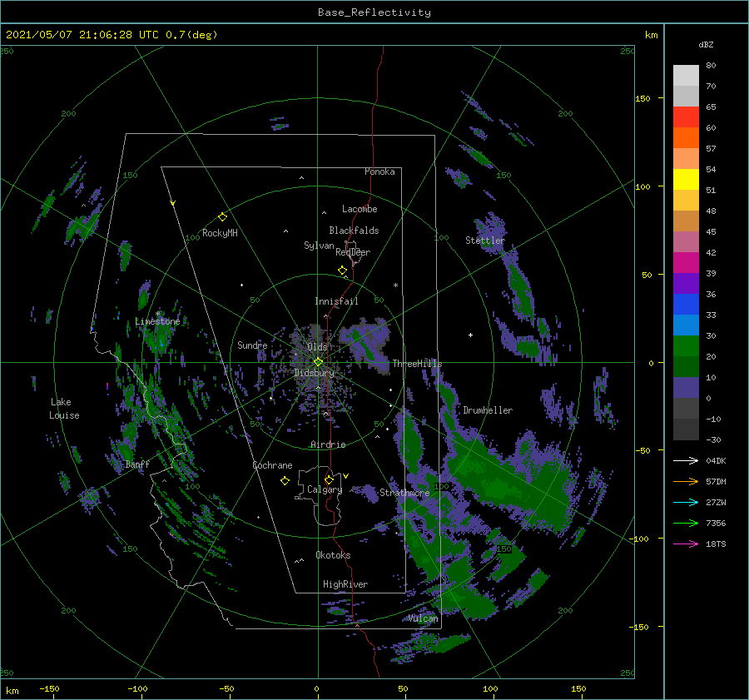Select the yellow diamond marker below RedDeer

(342, 271)
